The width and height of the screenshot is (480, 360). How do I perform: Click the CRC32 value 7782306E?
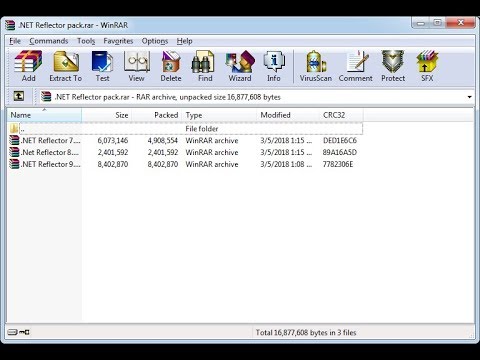pyautogui.click(x=338, y=164)
